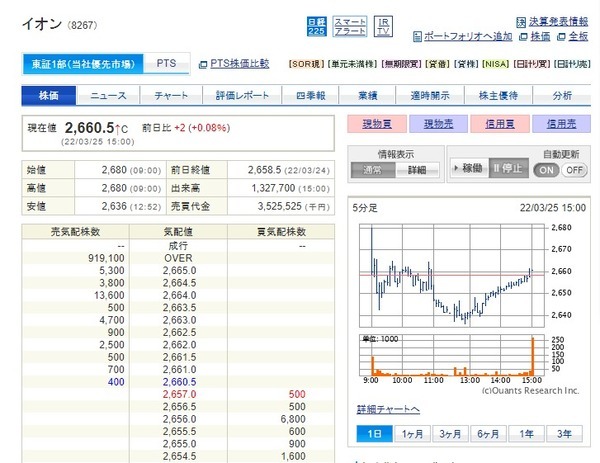Select the 東証1部(当社優先市場) market tab
The height and width of the screenshot is (463, 600).
(83, 64)
